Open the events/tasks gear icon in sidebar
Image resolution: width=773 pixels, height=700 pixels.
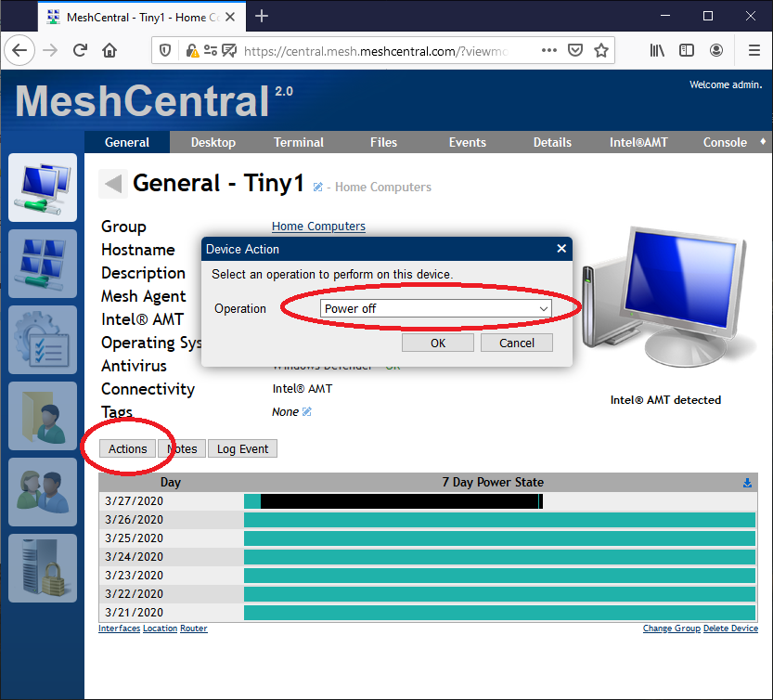pyautogui.click(x=42, y=340)
